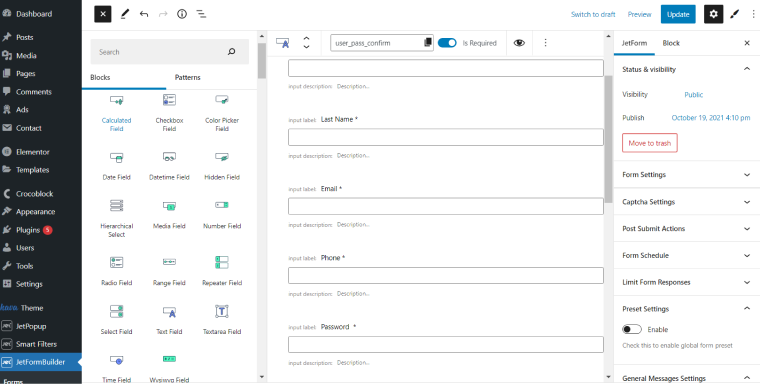Click the Last Name input field

click(446, 137)
